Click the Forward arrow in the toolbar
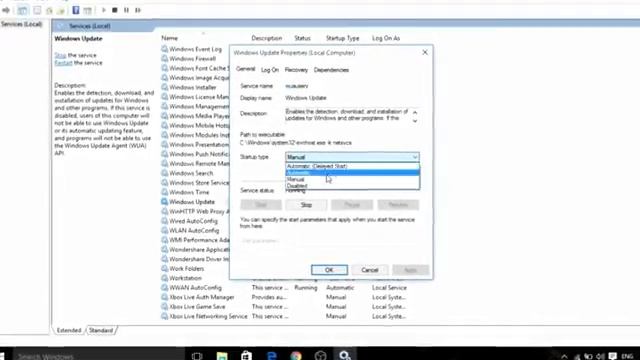This screenshot has width=640, height=360. point(6,10)
